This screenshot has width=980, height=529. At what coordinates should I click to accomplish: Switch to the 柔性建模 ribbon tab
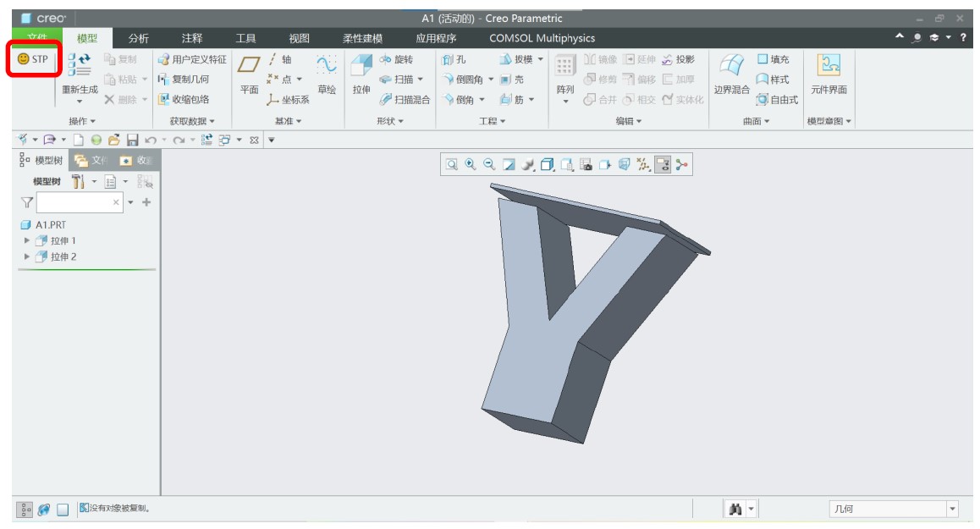(362, 38)
